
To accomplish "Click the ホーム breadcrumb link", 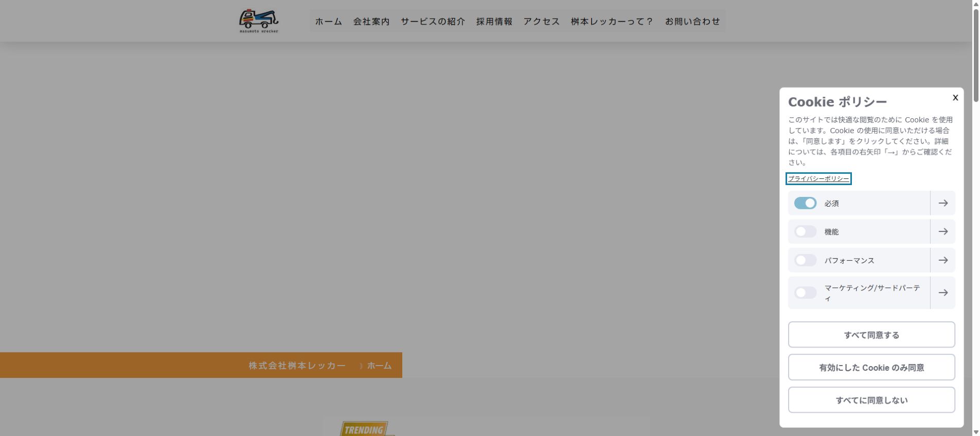I will click(x=379, y=366).
